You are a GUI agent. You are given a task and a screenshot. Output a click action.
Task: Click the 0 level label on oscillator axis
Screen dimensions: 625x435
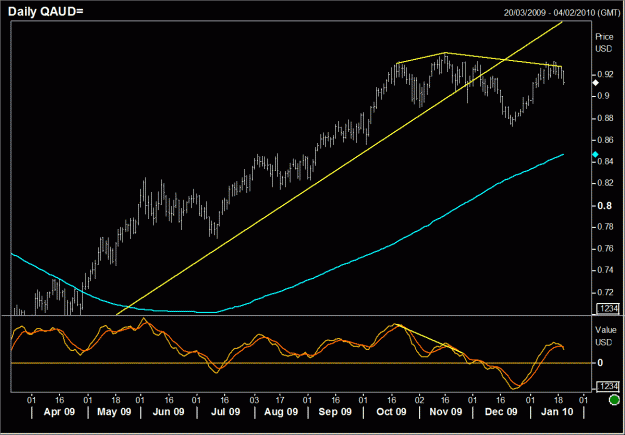[x=600, y=363]
